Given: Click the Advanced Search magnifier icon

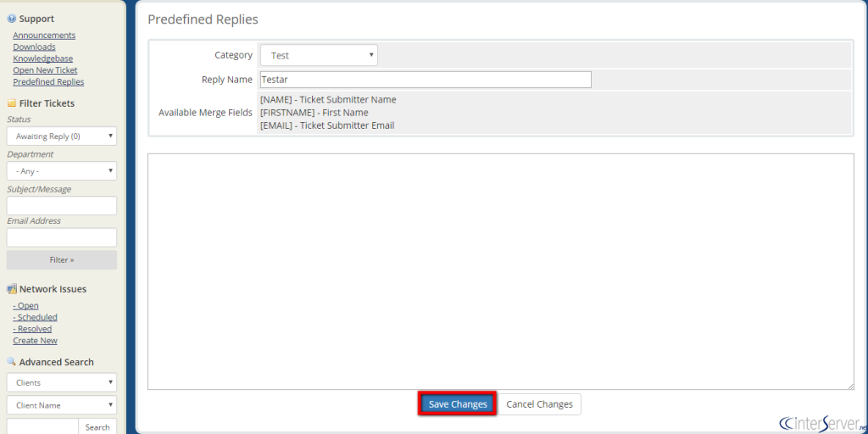Looking at the screenshot, I should 11,361.
